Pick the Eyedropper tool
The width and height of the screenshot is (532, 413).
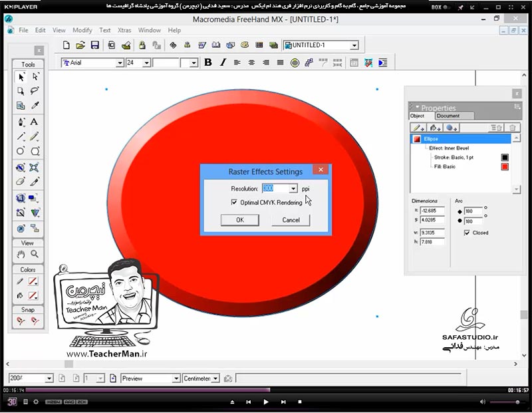[x=35, y=105]
